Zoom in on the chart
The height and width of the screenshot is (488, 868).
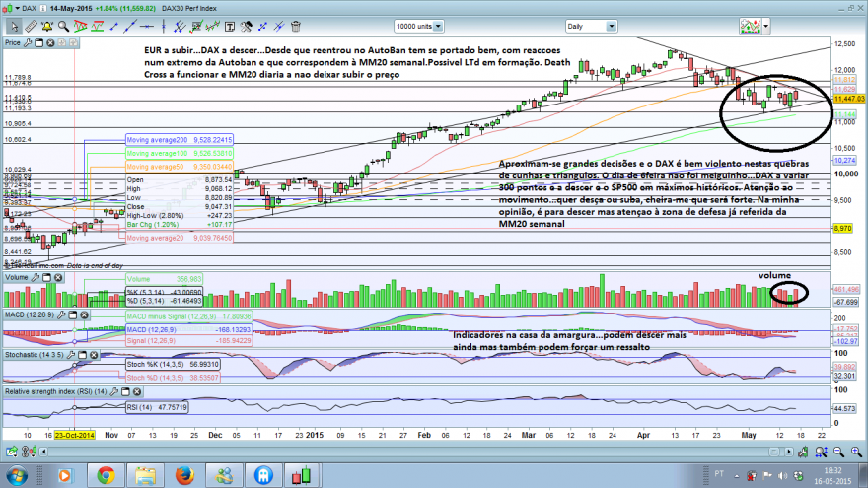pos(856,453)
